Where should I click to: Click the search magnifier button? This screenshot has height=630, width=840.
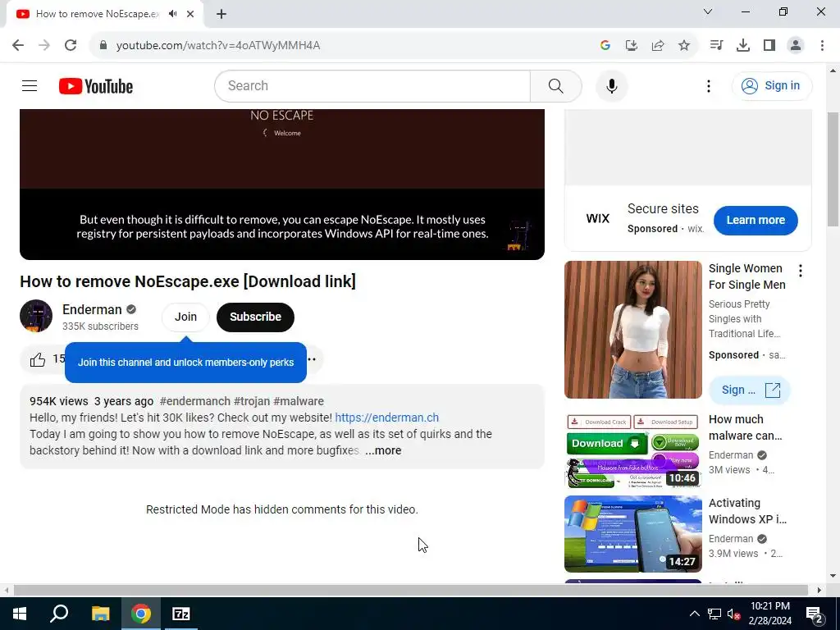555,85
